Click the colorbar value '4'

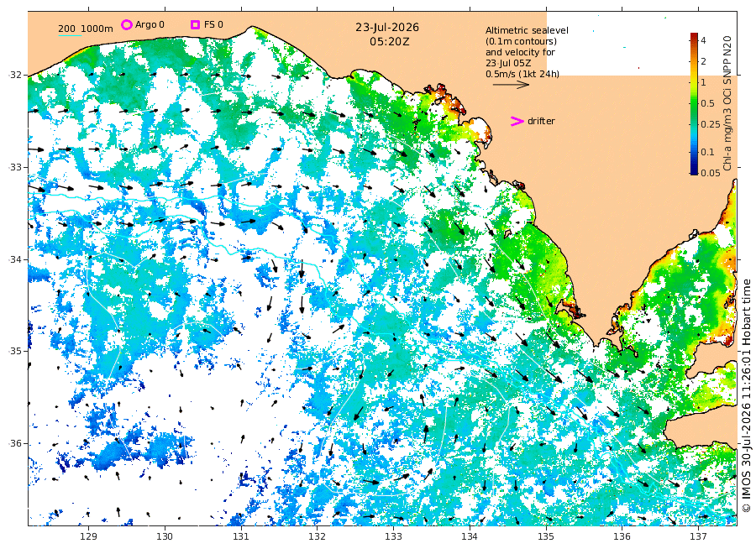coord(703,40)
